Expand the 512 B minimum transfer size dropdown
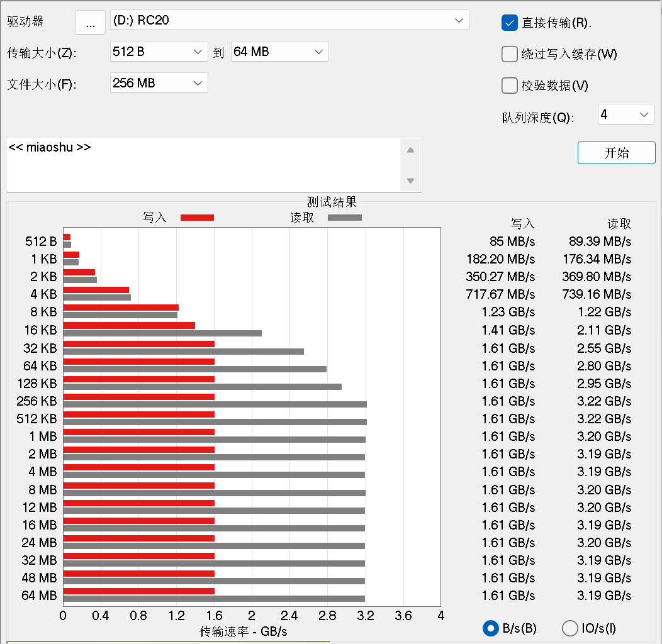Image resolution: width=662 pixels, height=644 pixels. coord(159,52)
